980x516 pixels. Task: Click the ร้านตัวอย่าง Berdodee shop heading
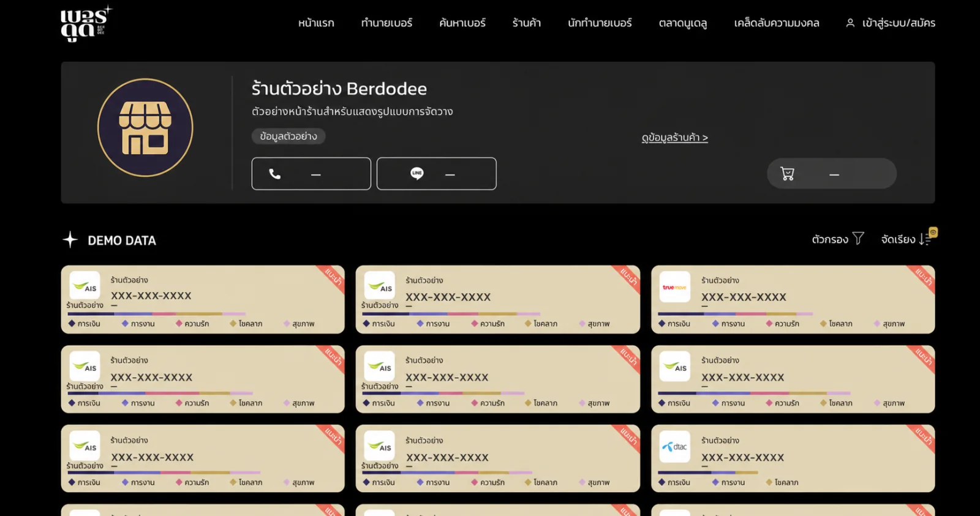[x=339, y=89]
